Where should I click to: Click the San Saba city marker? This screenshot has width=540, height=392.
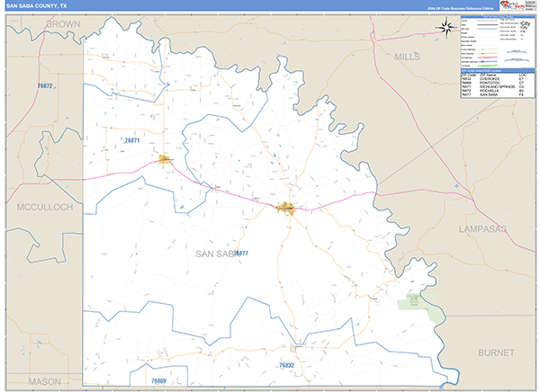click(x=286, y=209)
